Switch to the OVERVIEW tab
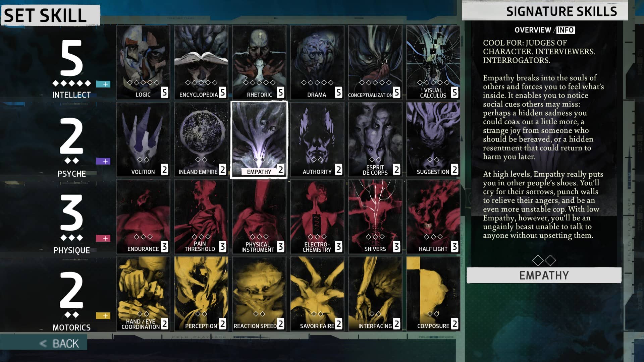The width and height of the screenshot is (644, 362). [x=533, y=30]
